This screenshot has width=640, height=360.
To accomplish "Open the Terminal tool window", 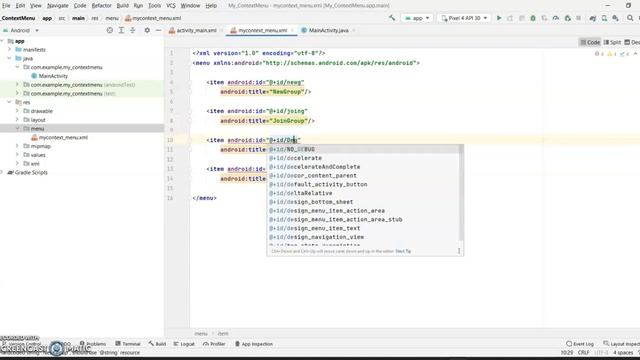I will (x=128, y=344).
